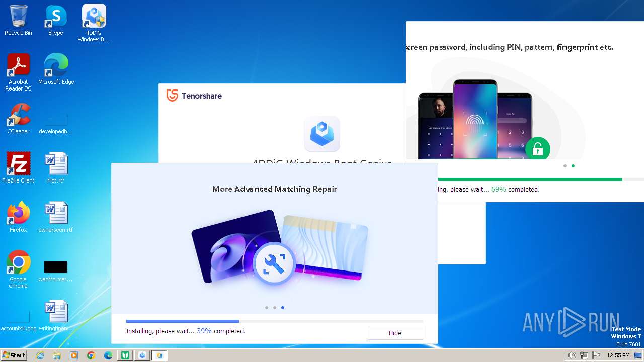644x362 pixels.
Task: Click the screen password PIN pattern headline
Action: pyautogui.click(x=509, y=47)
